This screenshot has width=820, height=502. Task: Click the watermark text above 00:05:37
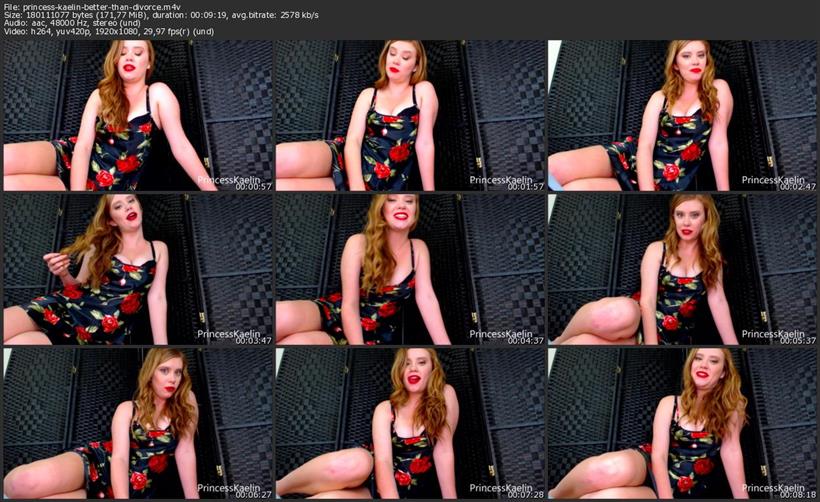[x=778, y=333]
